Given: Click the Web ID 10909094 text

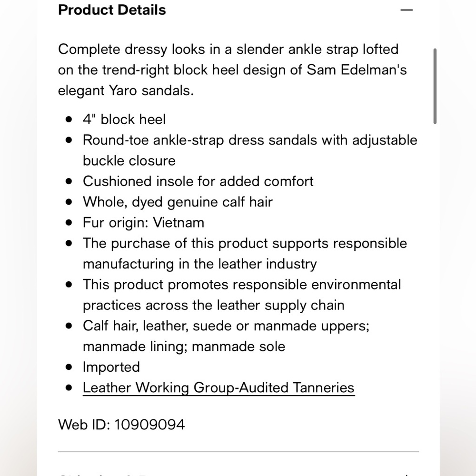Looking at the screenshot, I should 121,425.
